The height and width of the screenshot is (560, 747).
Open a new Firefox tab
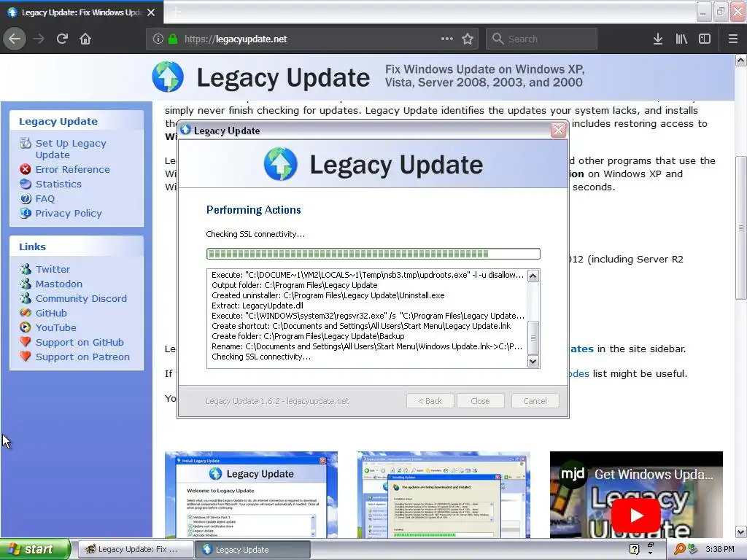pyautogui.click(x=177, y=12)
